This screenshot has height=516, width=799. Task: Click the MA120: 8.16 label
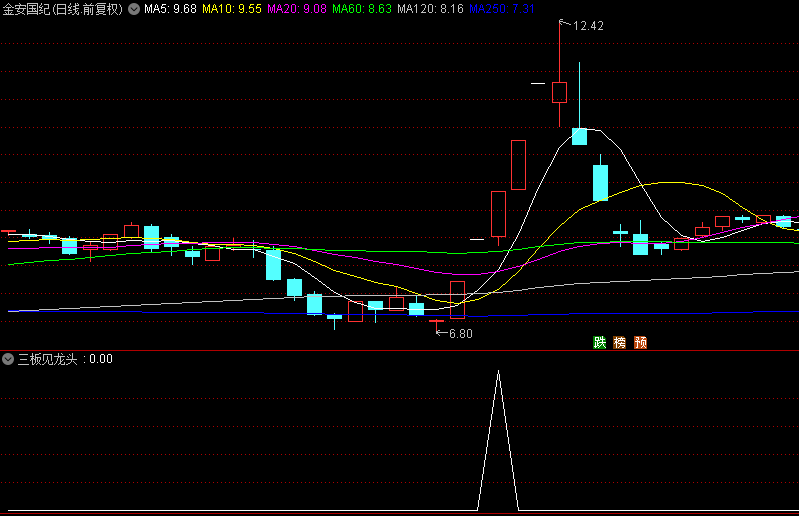430,9
